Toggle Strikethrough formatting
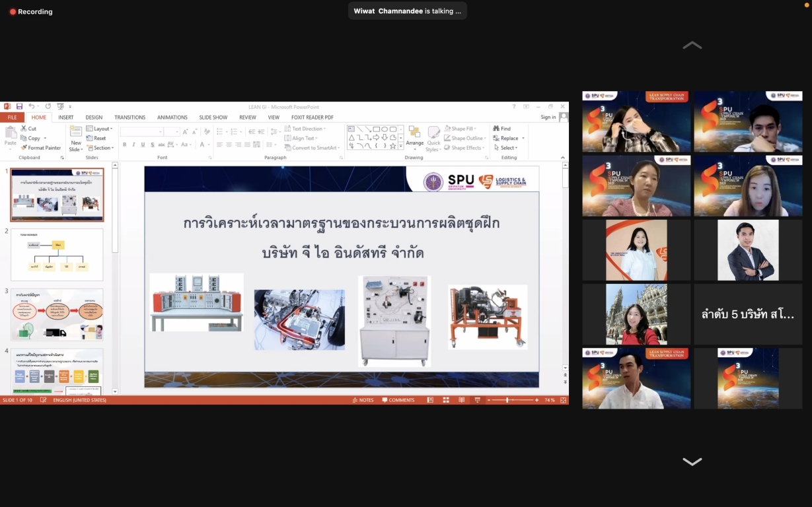 coord(162,145)
